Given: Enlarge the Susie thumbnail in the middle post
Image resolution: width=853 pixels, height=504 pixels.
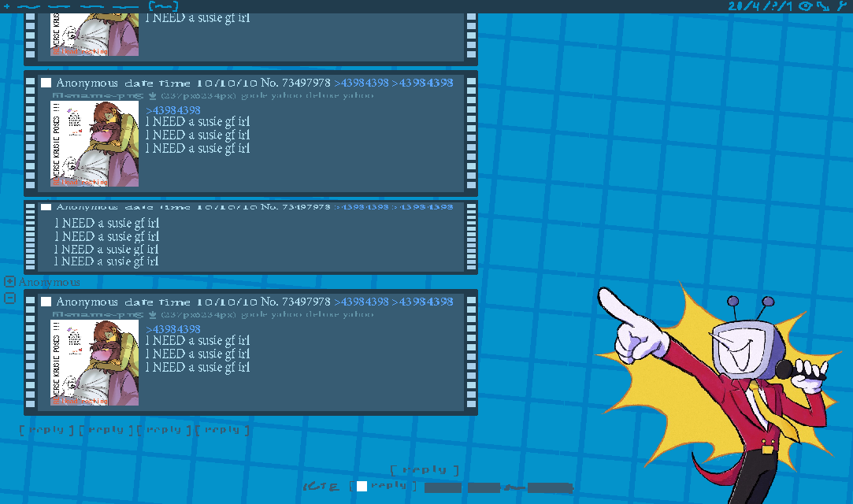Looking at the screenshot, I should 95,144.
